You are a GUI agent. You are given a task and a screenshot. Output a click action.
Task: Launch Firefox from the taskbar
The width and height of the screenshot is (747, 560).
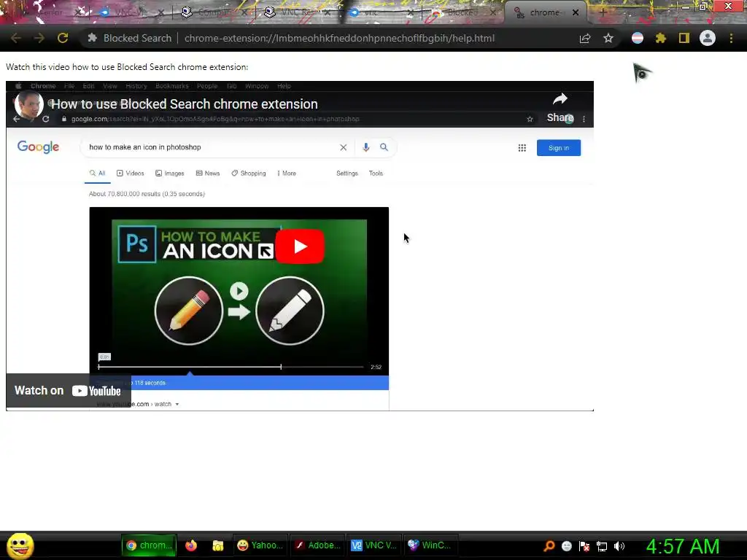pos(191,545)
